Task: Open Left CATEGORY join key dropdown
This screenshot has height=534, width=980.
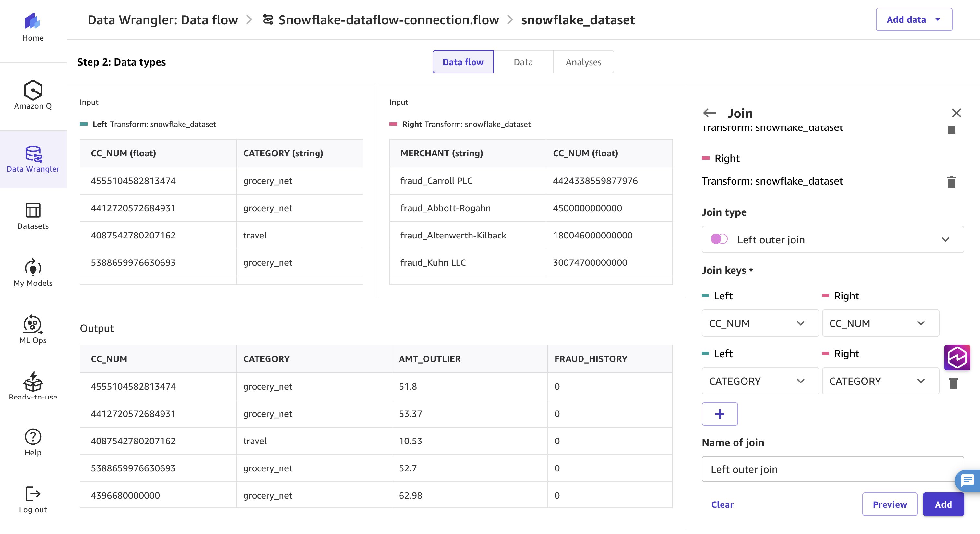Action: pyautogui.click(x=760, y=381)
